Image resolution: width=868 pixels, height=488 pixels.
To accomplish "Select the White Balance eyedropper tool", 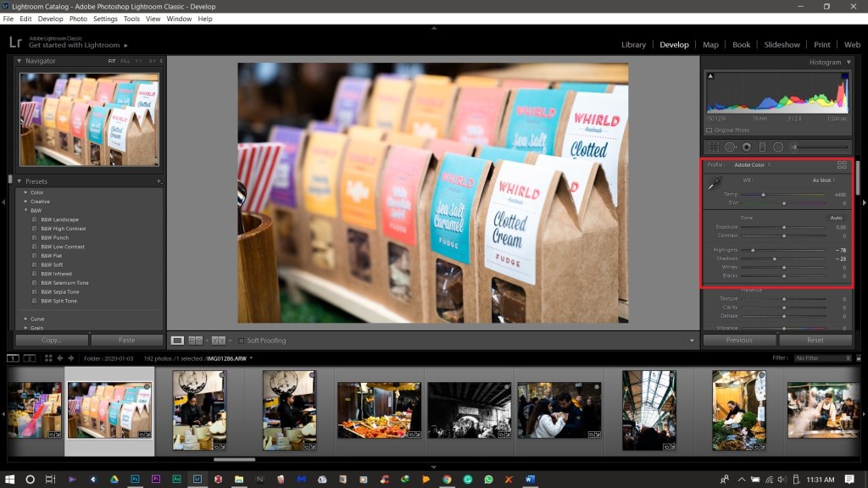I will click(x=715, y=182).
